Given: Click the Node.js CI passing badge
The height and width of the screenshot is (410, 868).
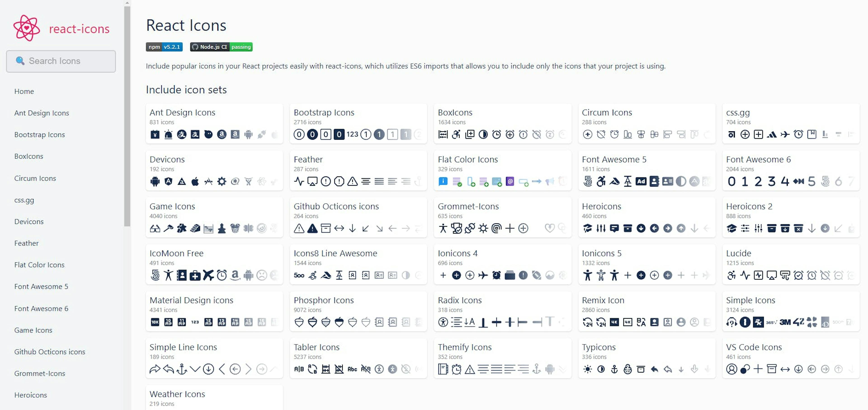Looking at the screenshot, I should tap(221, 47).
